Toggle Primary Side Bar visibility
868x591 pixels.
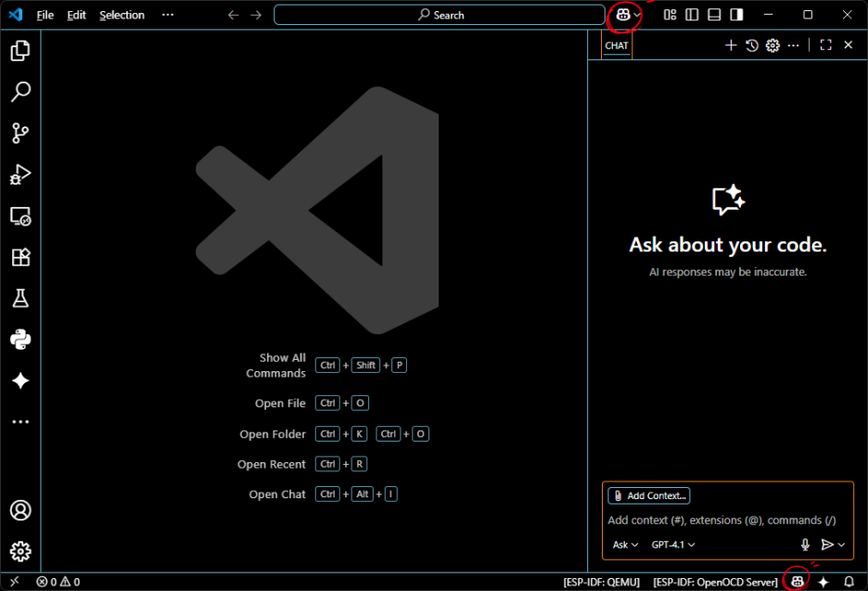point(692,15)
